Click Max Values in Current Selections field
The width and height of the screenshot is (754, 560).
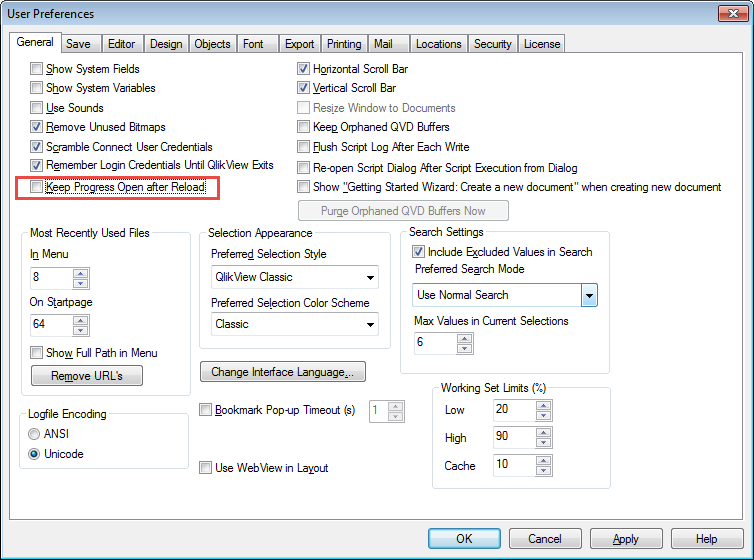[436, 343]
